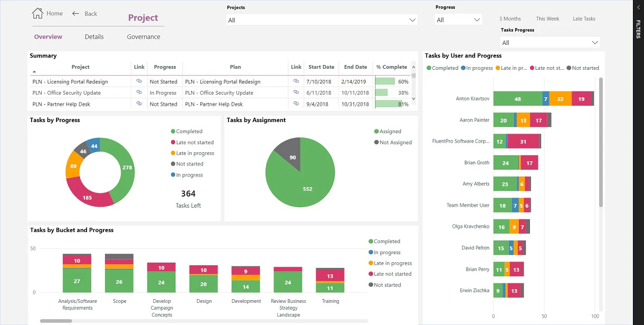Click In progress legend in Tasks by Progress

pos(186,175)
